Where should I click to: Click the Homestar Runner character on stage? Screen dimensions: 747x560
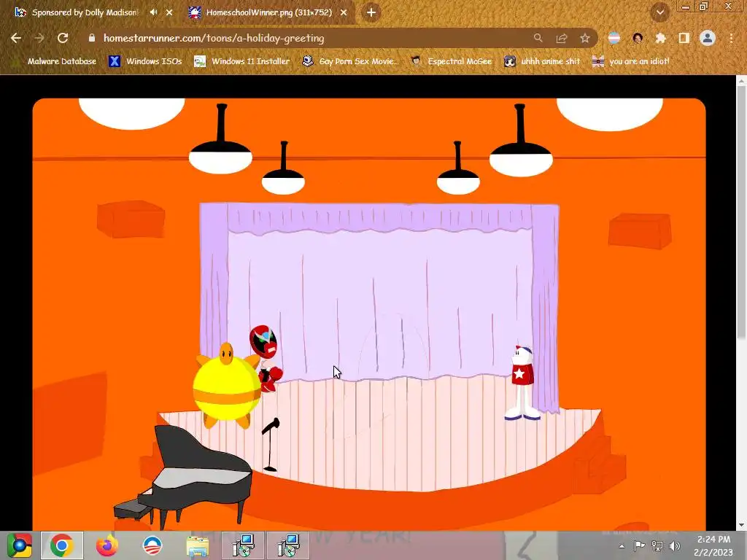[522, 384]
